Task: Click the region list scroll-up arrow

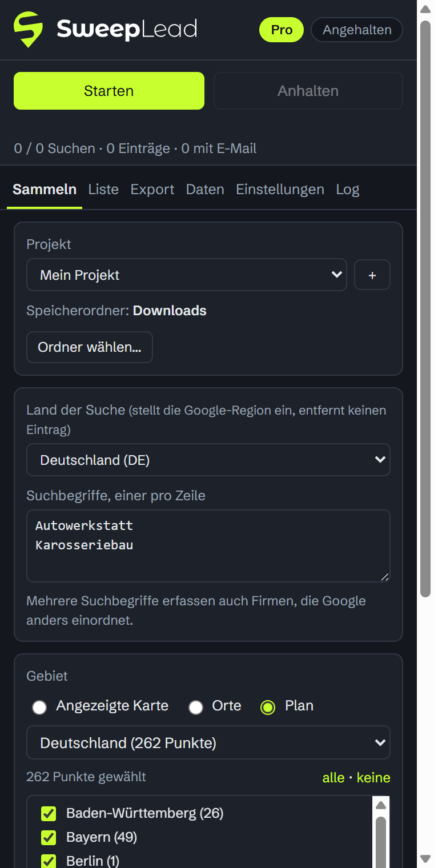Action: pyautogui.click(x=381, y=805)
